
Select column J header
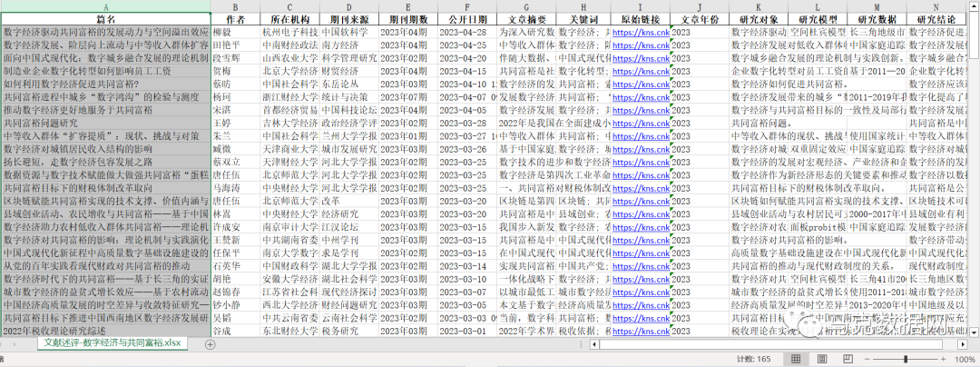coord(700,5)
